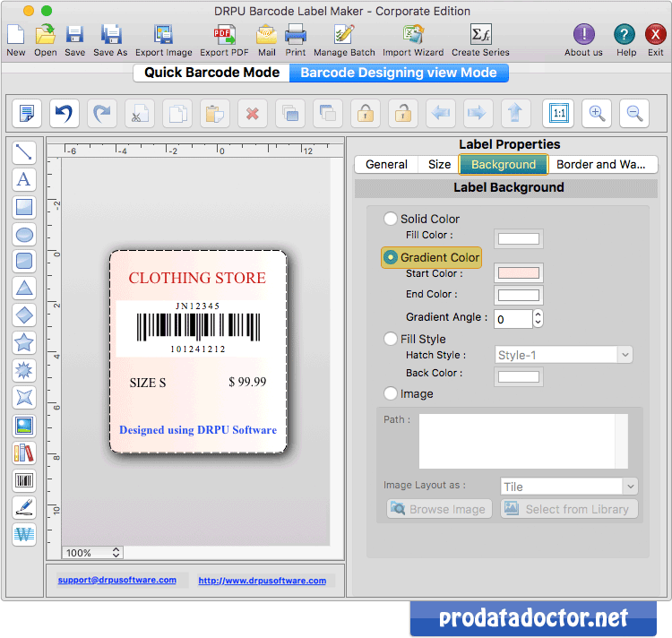Open About us
The width and height of the screenshot is (672, 638).
pos(583,35)
